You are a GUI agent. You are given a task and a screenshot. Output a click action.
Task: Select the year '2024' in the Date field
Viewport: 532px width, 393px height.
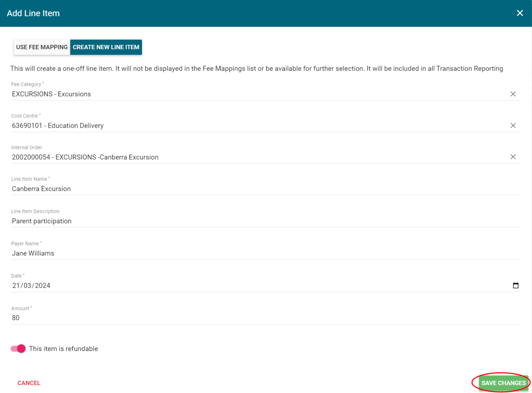tap(43, 286)
